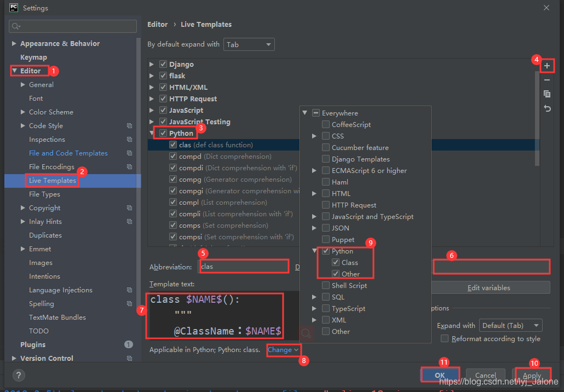Expand the Code Style settings arrow
Viewport: 564px width, 392px height.
(22, 125)
